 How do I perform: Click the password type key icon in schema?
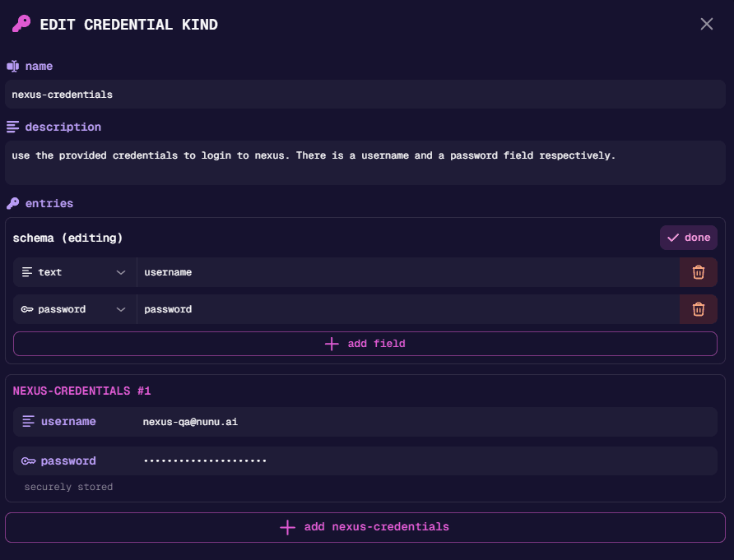pyautogui.click(x=27, y=309)
